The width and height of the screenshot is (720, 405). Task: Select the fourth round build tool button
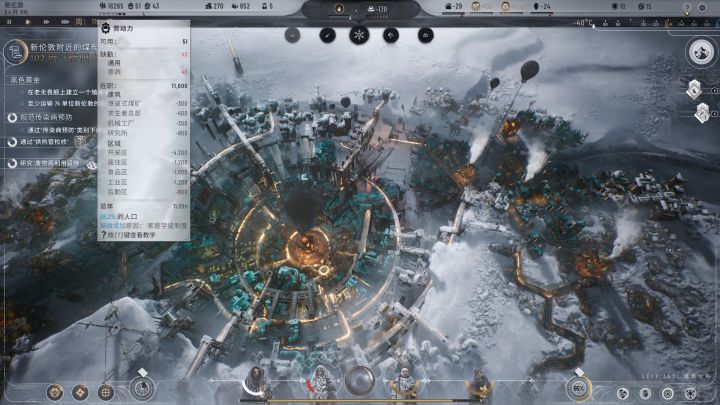point(391,35)
